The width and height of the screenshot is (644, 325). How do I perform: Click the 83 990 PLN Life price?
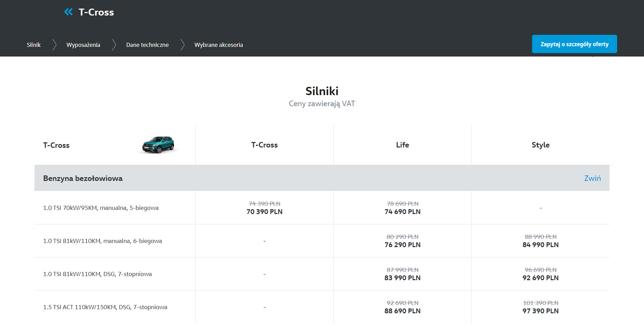[403, 278]
